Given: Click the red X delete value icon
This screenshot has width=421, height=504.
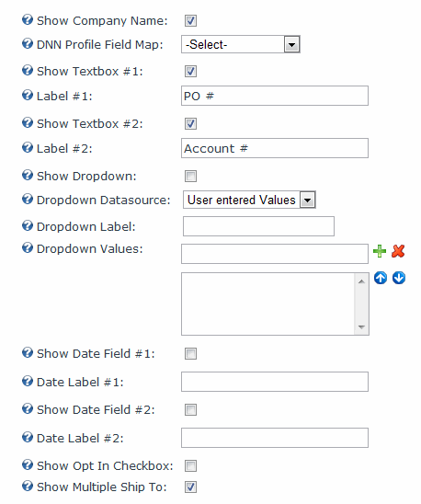Looking at the screenshot, I should click(398, 251).
